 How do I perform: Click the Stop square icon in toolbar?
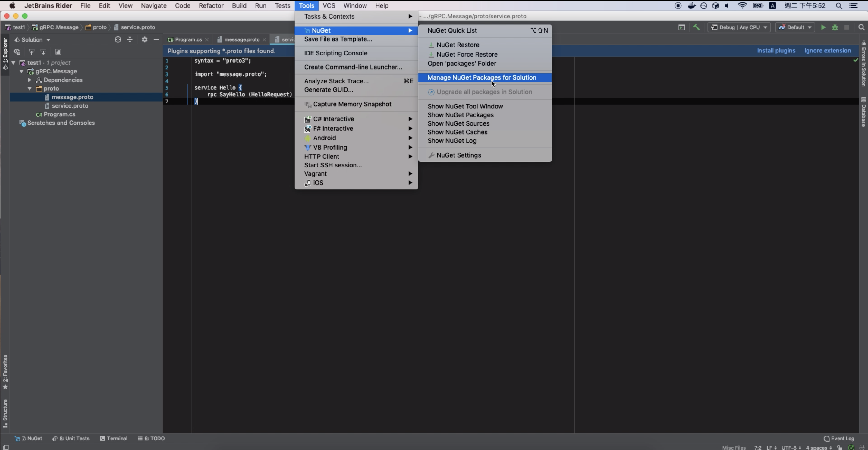click(846, 27)
